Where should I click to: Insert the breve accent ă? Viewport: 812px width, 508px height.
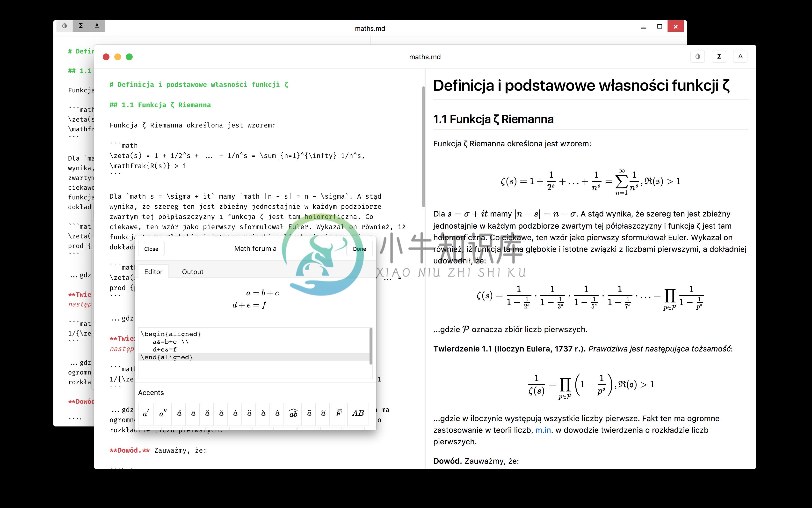(x=207, y=414)
